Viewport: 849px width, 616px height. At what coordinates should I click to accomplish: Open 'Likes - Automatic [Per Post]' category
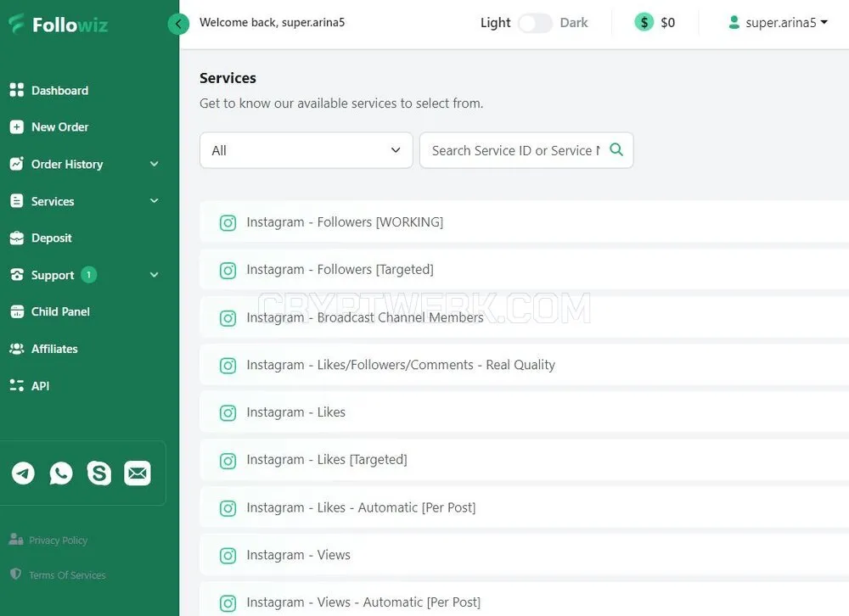(524, 507)
